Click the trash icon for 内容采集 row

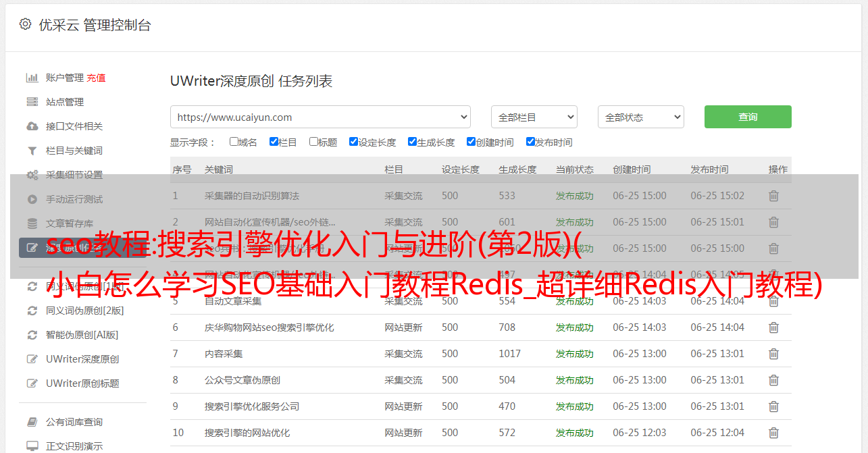click(x=773, y=354)
